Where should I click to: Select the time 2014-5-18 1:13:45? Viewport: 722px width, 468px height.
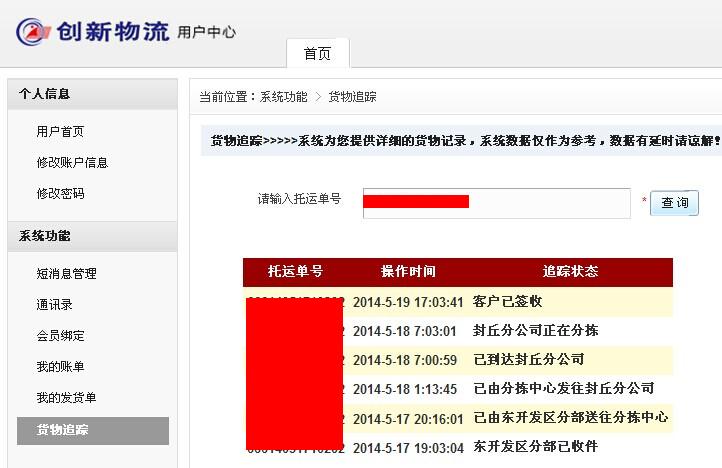tap(405, 389)
